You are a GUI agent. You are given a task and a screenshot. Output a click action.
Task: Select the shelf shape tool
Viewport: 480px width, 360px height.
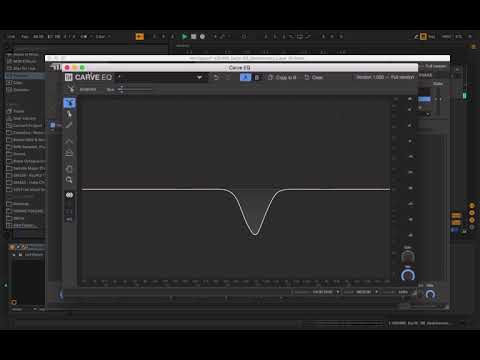pos(69,153)
